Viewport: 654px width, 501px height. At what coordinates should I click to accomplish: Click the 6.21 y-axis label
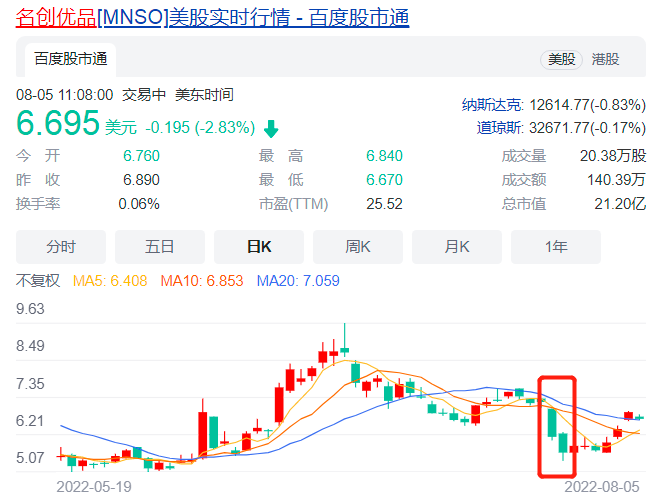(30, 421)
